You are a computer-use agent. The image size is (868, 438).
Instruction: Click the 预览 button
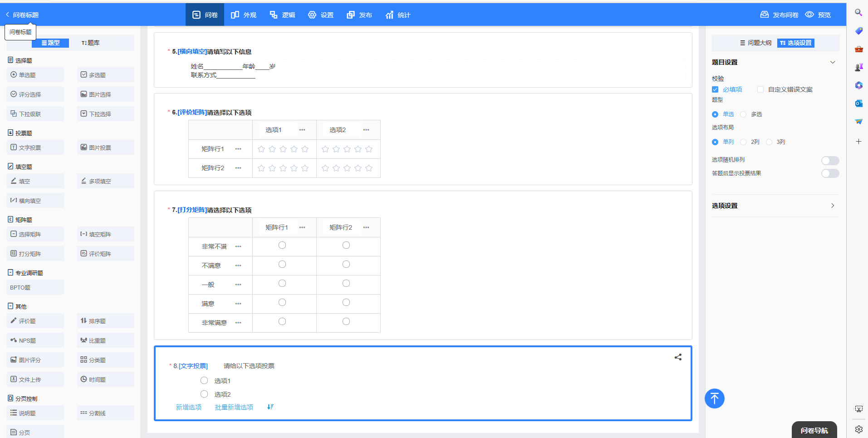[818, 15]
